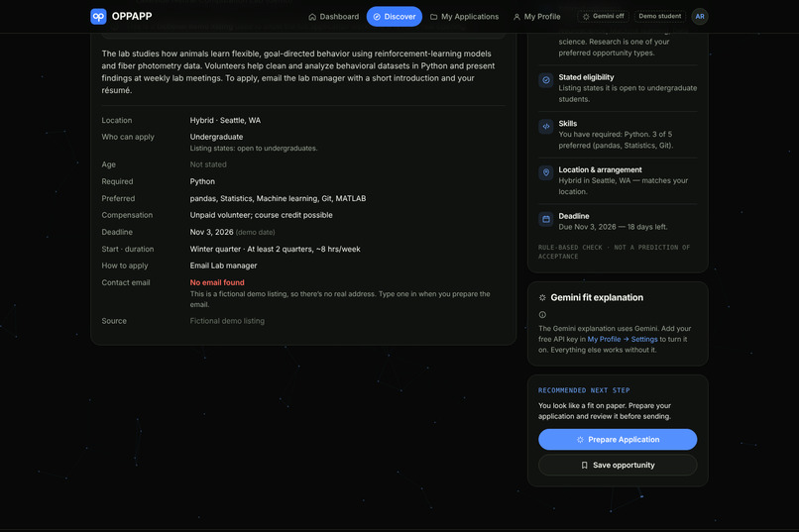Click 'Email Lab manager' how to apply value
The image size is (799, 532).
point(223,266)
